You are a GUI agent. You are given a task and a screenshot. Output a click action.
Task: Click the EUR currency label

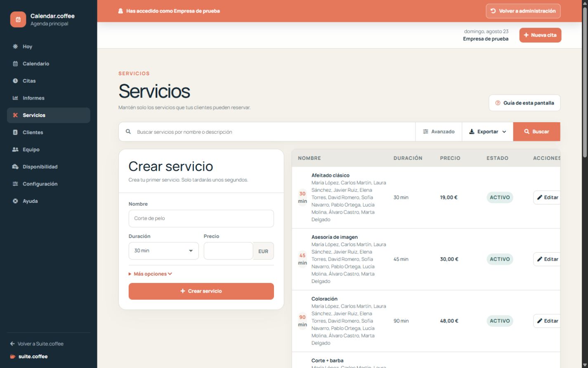(263, 251)
